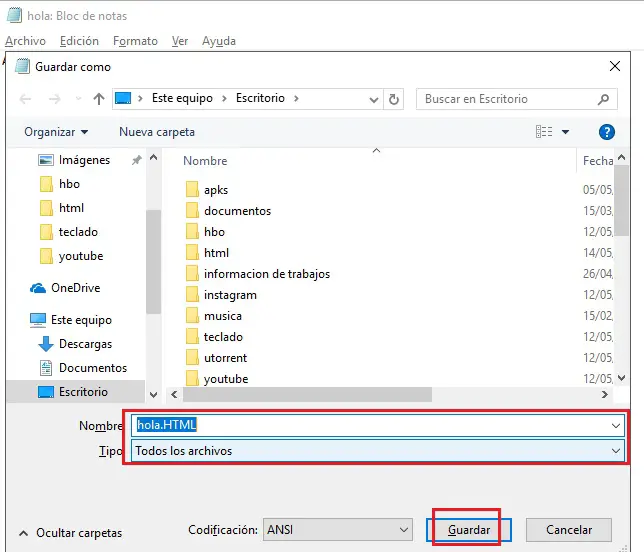Open Codificación ANSI dropdown
Image resolution: width=644 pixels, height=552 pixels.
click(338, 530)
